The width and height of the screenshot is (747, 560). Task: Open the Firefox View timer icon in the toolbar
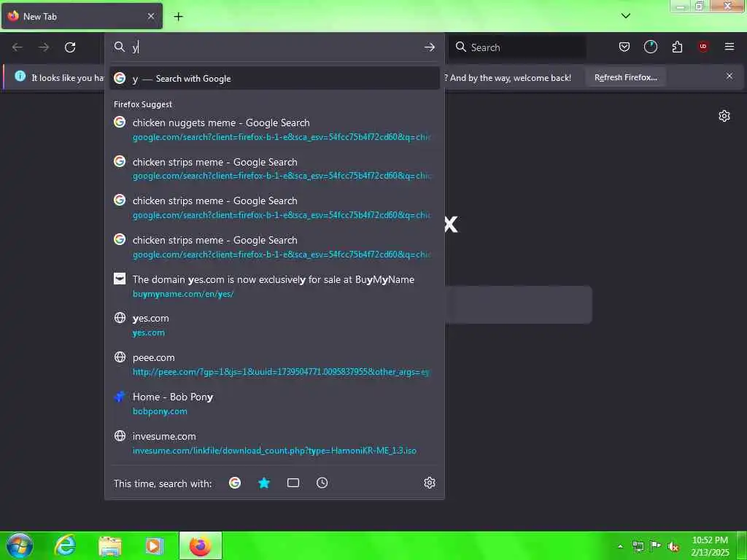point(650,47)
